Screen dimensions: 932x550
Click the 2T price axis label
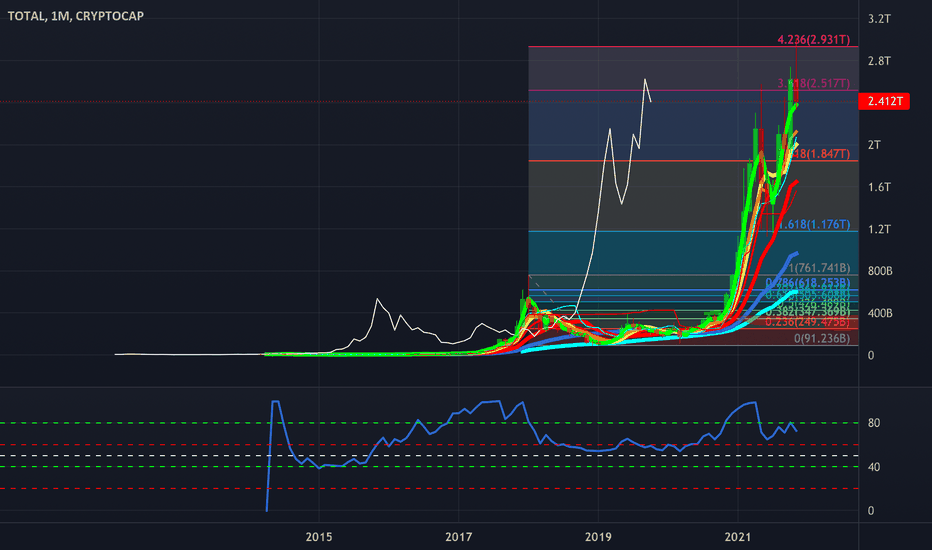click(x=874, y=145)
